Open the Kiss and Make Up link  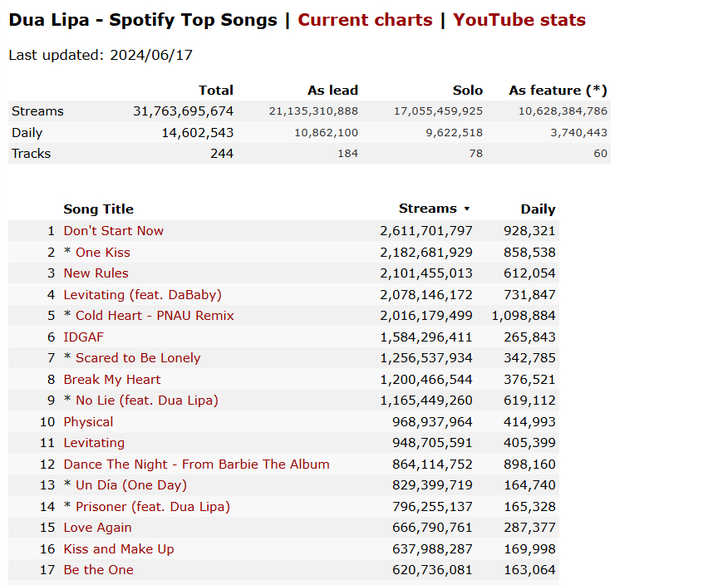(x=119, y=548)
